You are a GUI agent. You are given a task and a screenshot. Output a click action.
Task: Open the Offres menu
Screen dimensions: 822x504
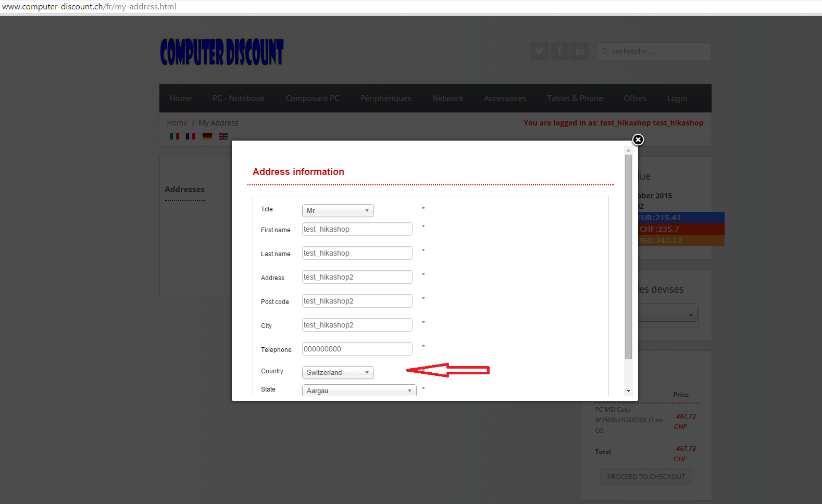[635, 98]
